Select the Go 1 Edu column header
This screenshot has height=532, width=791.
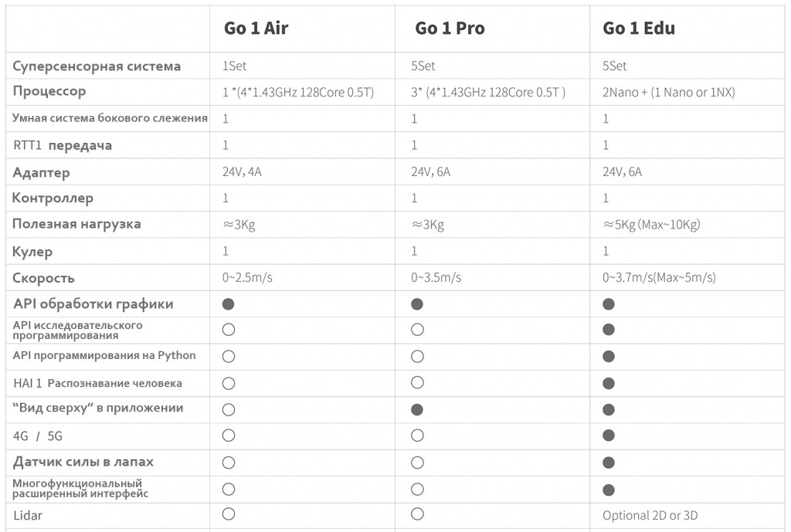coord(639,29)
